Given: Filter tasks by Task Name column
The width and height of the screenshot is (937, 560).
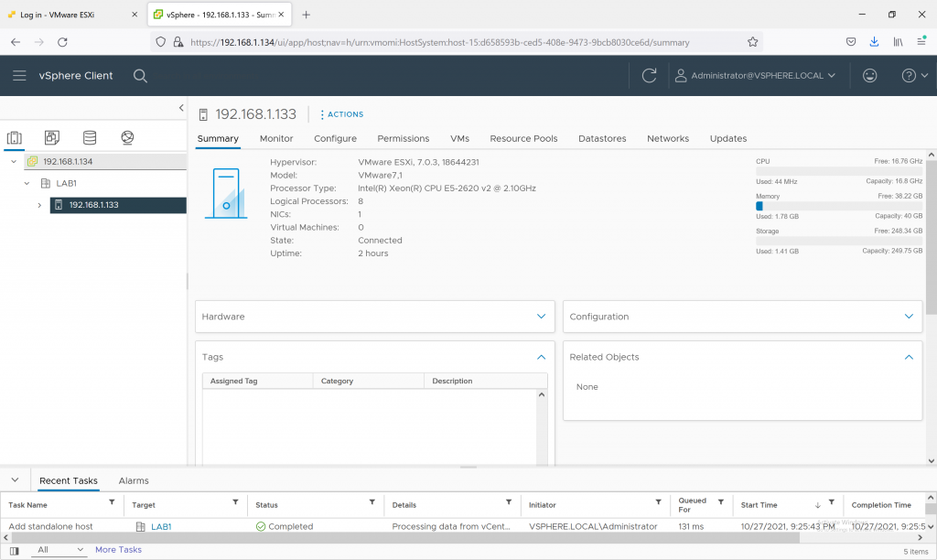Looking at the screenshot, I should (112, 502).
